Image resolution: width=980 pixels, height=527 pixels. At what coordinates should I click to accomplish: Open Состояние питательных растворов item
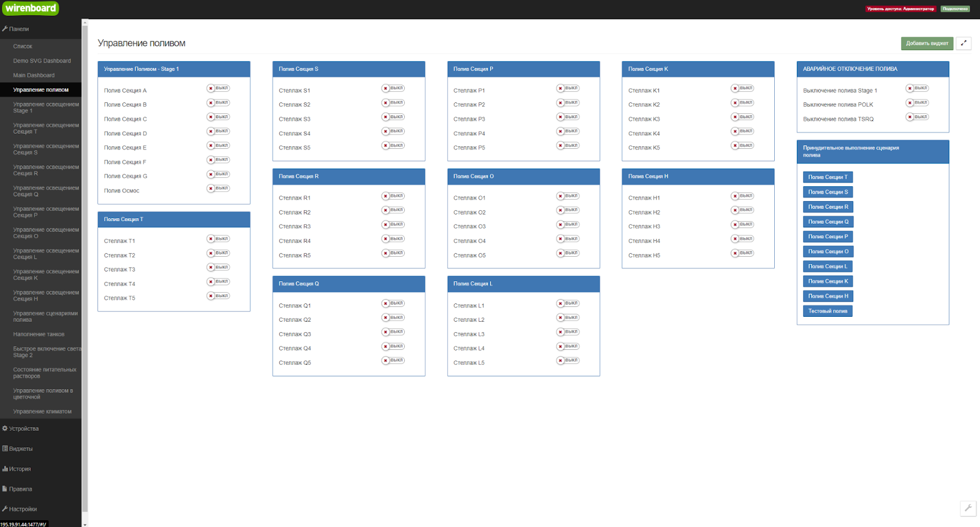40,373
